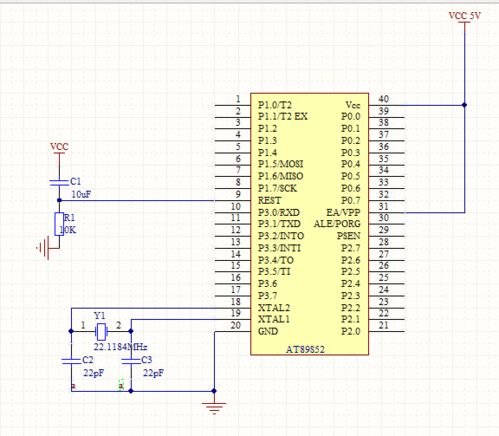Click the P0.0 pin 39 label
Image resolution: width=499 pixels, height=436 pixels.
[x=351, y=117]
